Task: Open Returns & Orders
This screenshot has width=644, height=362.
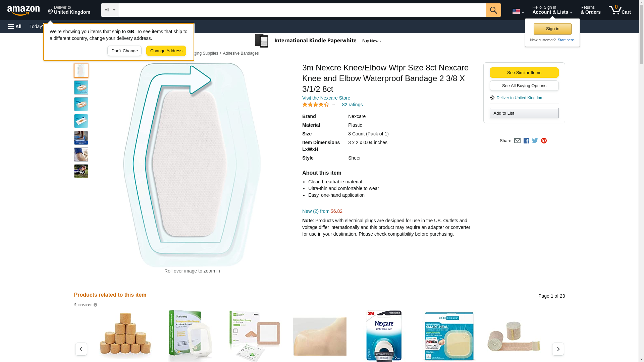Action: click(x=590, y=10)
